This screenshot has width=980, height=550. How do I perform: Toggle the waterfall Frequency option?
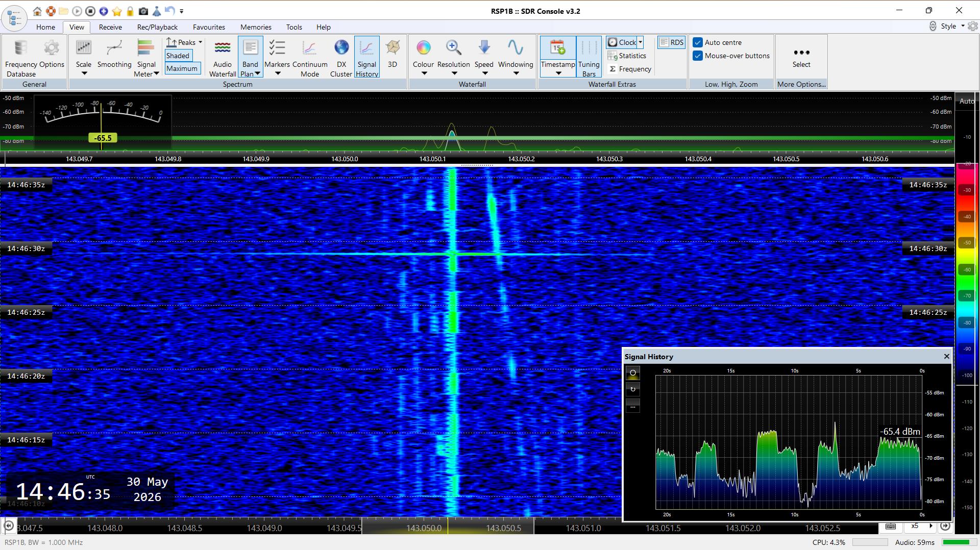click(630, 69)
